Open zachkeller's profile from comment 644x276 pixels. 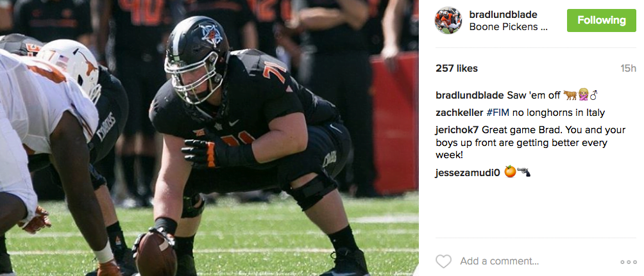pos(459,112)
